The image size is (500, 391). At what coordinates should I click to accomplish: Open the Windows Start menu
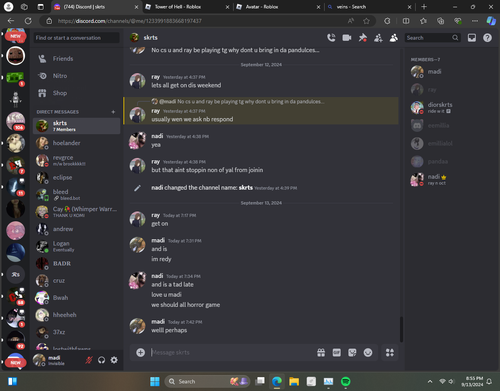coord(155,381)
